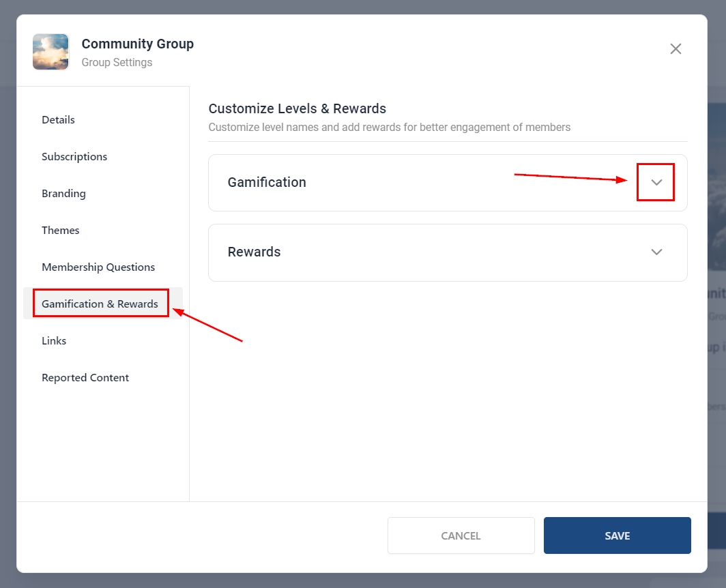This screenshot has width=726, height=588.
Task: Click the Rewards accordion title
Action: 254,252
